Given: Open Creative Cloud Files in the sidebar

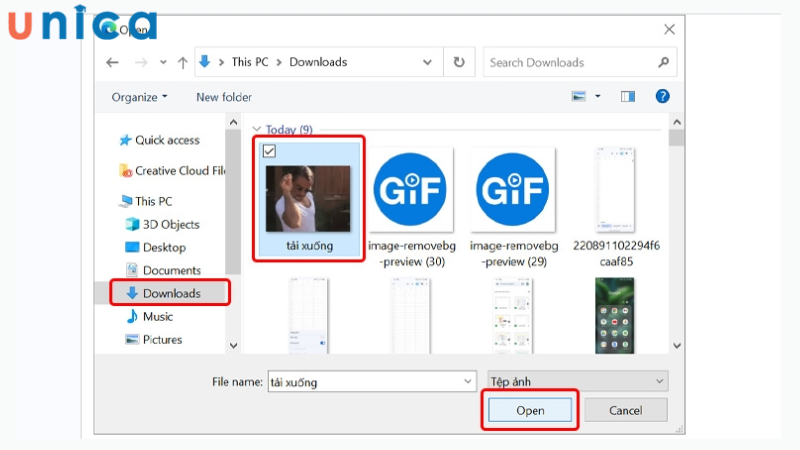Looking at the screenshot, I should point(172,170).
